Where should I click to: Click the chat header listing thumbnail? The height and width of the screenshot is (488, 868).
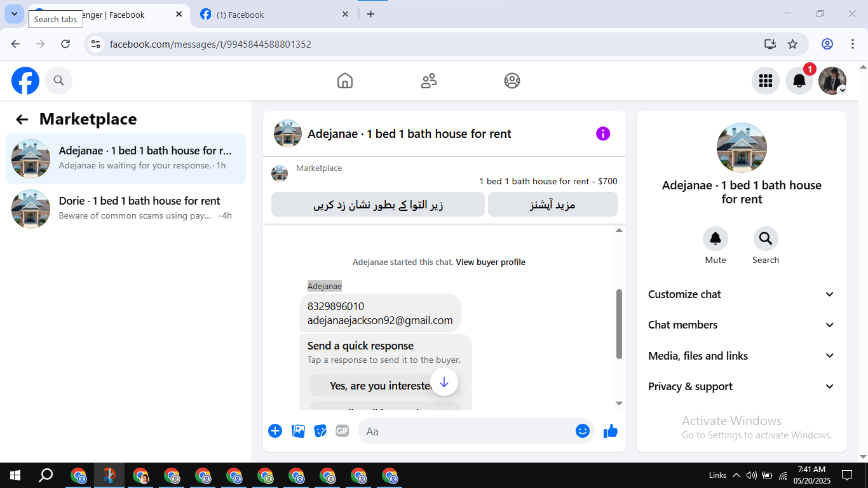click(x=288, y=133)
